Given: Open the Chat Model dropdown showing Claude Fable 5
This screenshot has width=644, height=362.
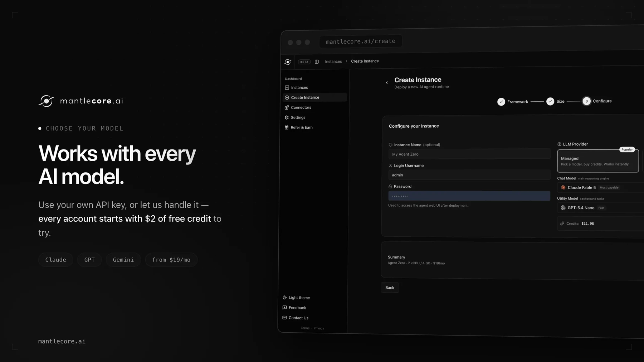Looking at the screenshot, I should tap(600, 187).
